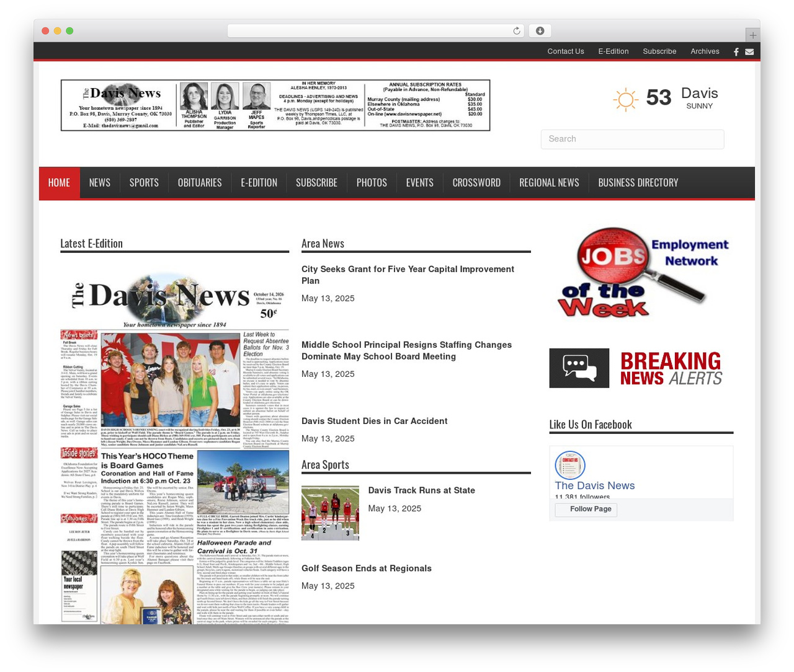Open E-Edition from the main navigation
The width and height of the screenshot is (794, 672).
tap(259, 183)
